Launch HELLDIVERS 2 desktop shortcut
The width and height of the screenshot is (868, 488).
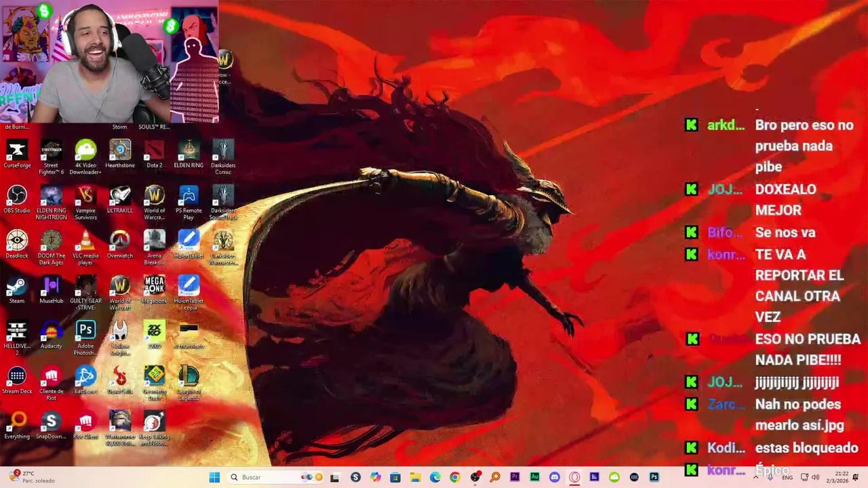click(x=17, y=339)
